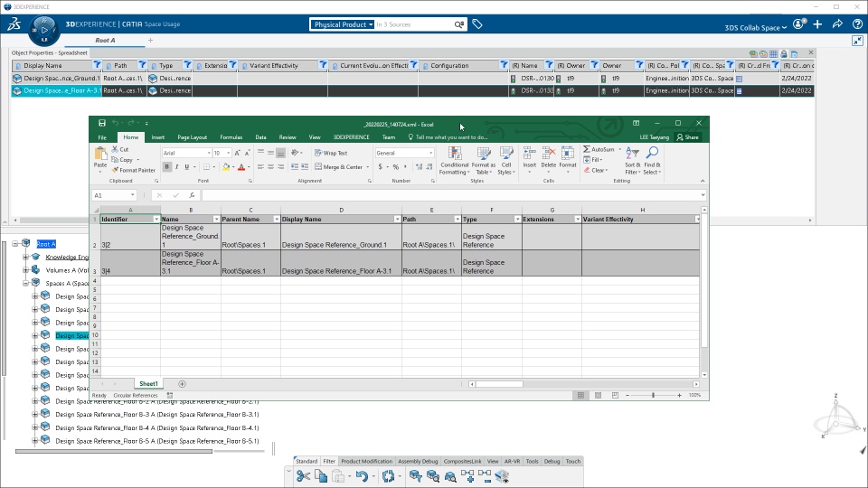
Task: Click the Excel Share button
Action: tap(687, 137)
